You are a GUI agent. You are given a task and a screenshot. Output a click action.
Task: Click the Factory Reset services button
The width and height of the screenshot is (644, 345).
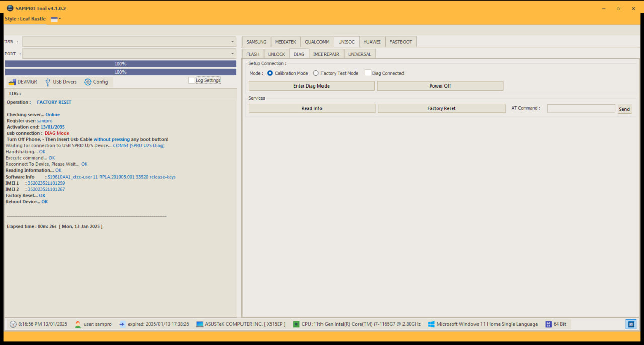442,108
